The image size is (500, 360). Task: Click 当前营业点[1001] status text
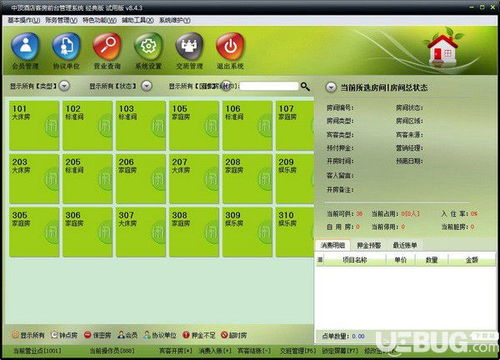point(37,351)
